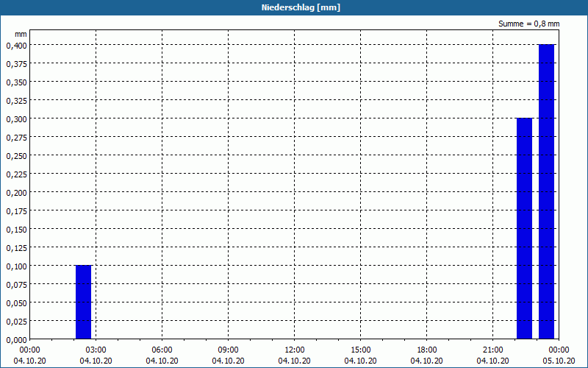The width and height of the screenshot is (588, 368).
Task: Click the 0,100 mm bar near 03:00
Action: click(x=83, y=302)
